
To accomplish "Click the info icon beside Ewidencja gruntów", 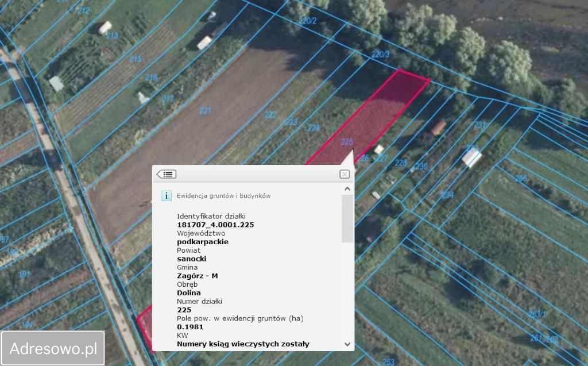I will pos(166,195).
